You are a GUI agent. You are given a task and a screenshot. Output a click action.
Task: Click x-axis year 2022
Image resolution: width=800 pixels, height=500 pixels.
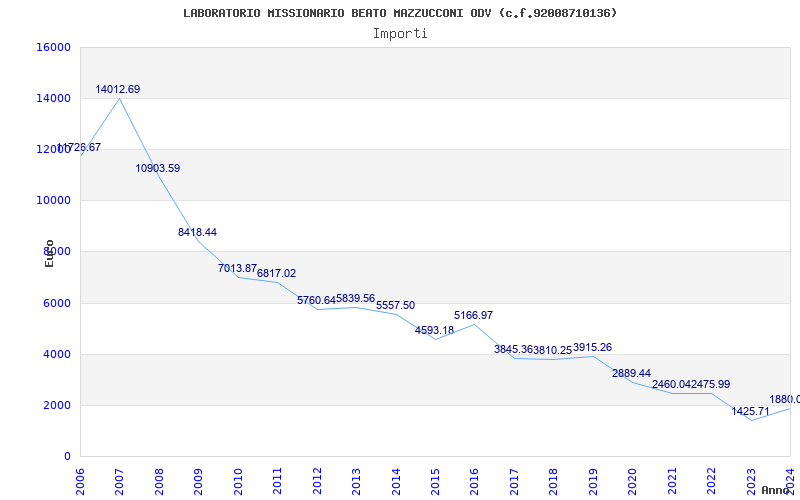coord(711,481)
